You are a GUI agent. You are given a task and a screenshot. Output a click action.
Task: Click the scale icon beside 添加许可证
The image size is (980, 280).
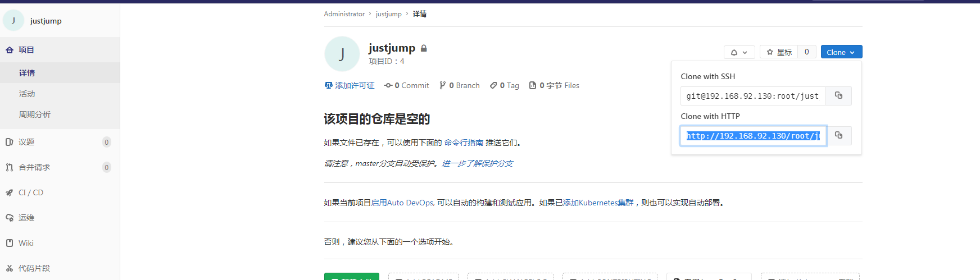[x=329, y=85]
